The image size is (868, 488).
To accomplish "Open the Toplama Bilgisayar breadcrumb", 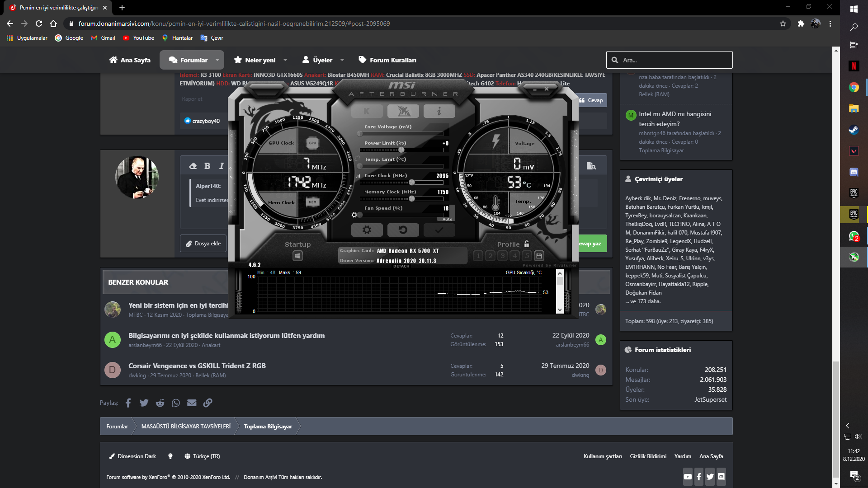I will (x=268, y=427).
